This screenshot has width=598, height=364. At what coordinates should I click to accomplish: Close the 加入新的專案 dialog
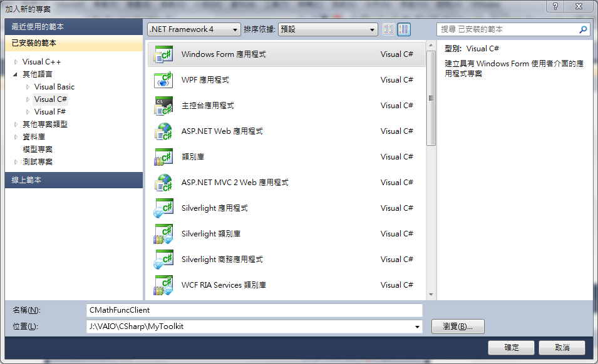pyautogui.click(x=579, y=6)
